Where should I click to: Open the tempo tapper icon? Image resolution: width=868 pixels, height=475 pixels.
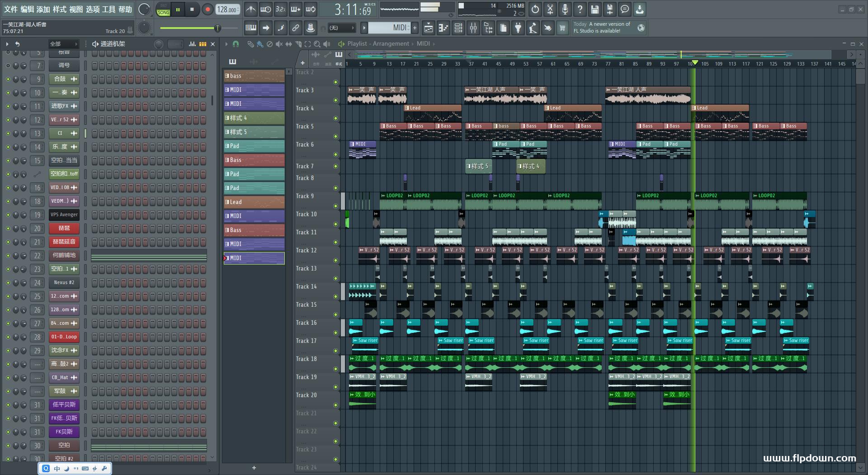533,28
